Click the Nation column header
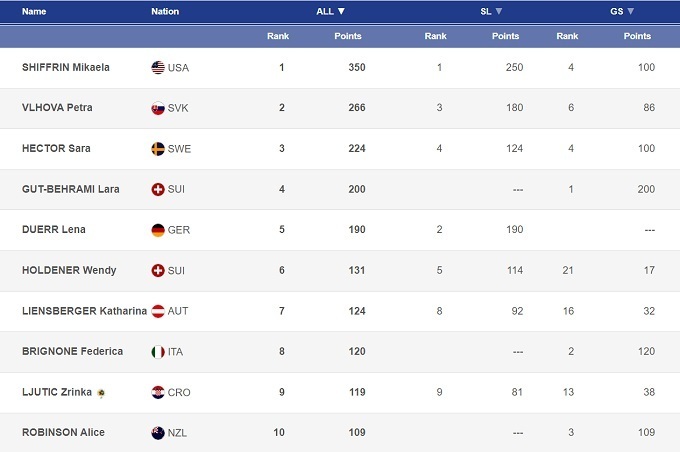Image resolution: width=680 pixels, height=452 pixels. (x=165, y=12)
